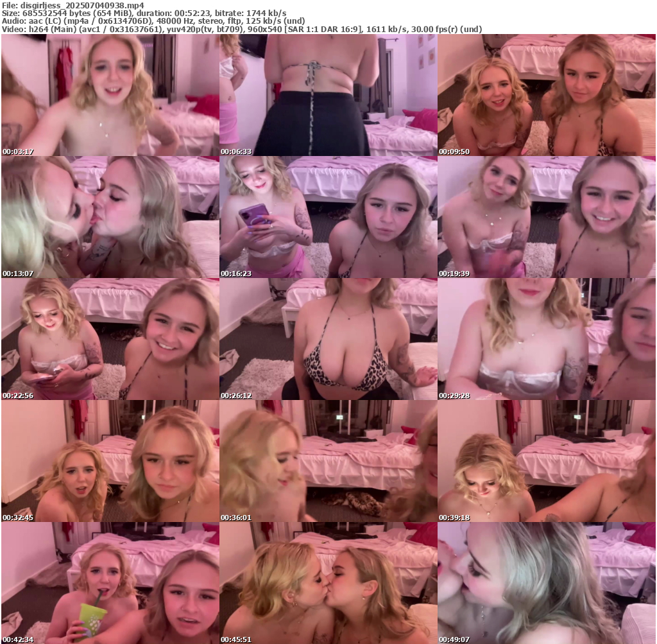657x644 pixels.
Task: Open the frame at 00:13:07
Action: pyautogui.click(x=110, y=217)
